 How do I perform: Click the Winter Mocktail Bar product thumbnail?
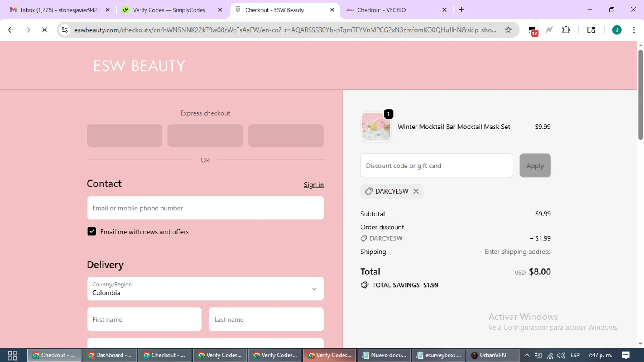376,127
